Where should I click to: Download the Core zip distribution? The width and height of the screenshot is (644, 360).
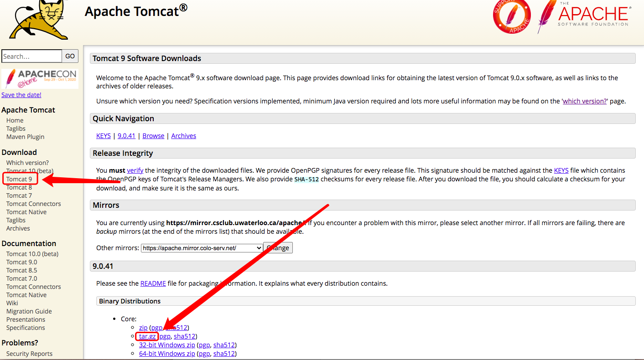143,328
